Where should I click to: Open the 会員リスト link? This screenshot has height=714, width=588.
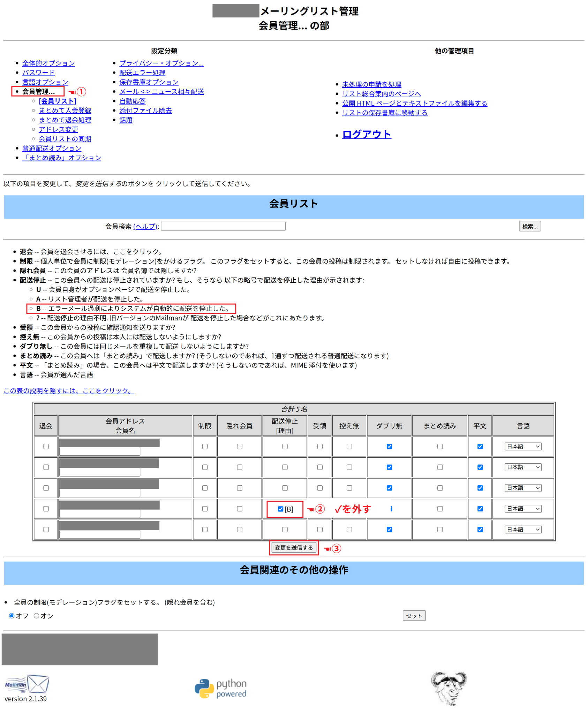tap(57, 101)
